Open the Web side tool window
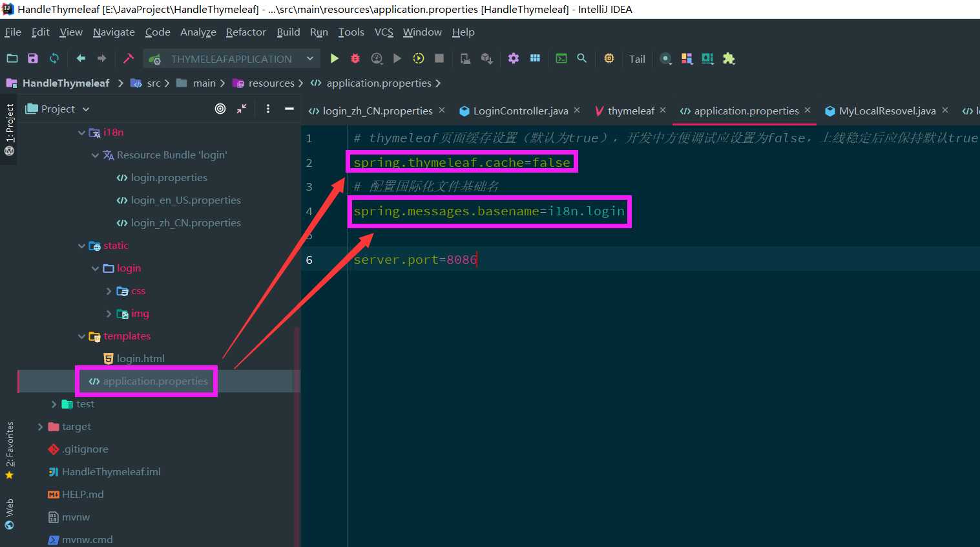The height and width of the screenshot is (547, 980). tap(9, 513)
